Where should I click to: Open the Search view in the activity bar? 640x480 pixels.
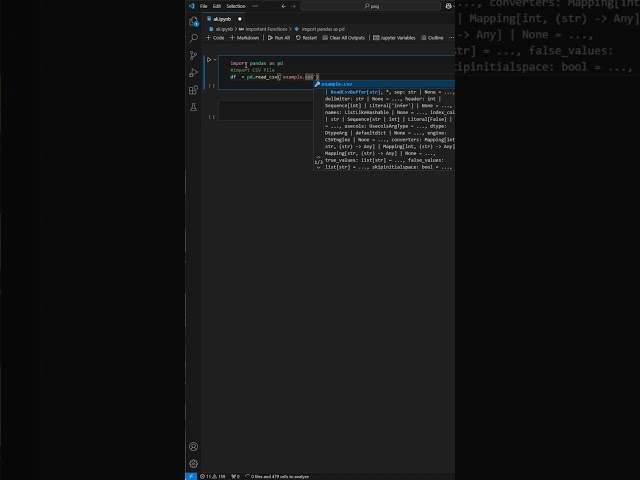point(193,38)
